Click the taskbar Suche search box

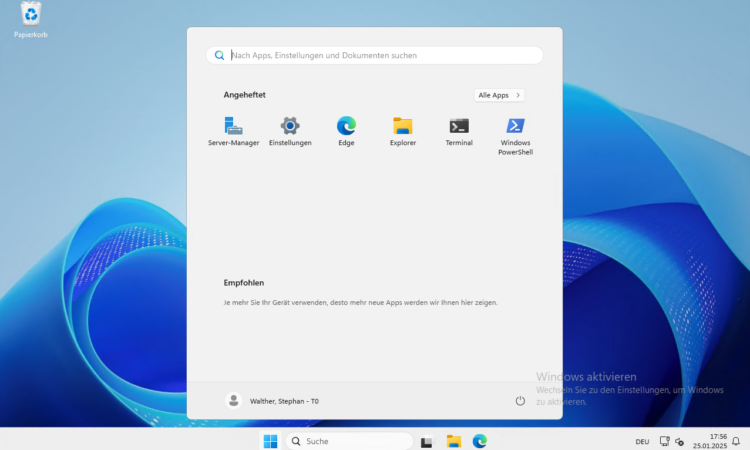pyautogui.click(x=349, y=441)
